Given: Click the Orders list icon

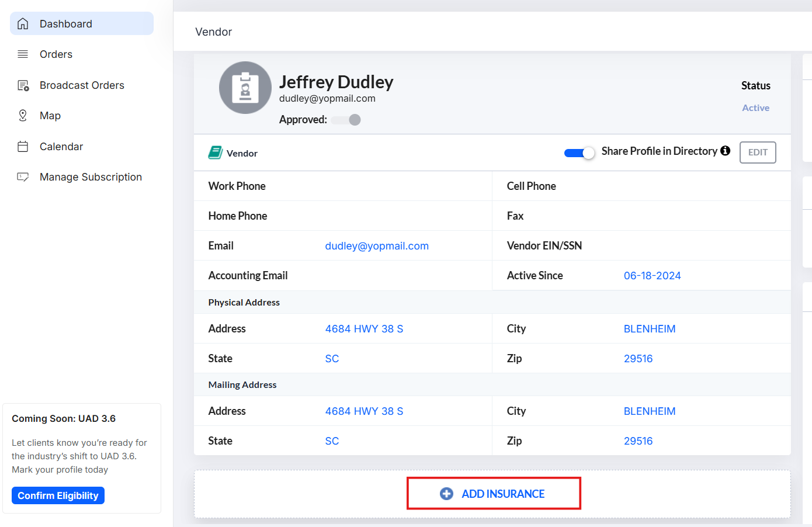Looking at the screenshot, I should click(23, 54).
